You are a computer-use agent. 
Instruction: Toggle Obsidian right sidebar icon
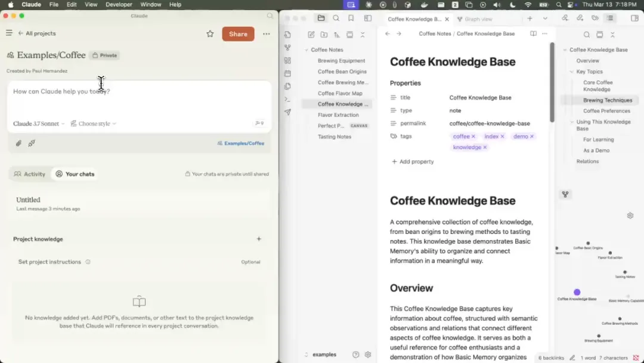click(634, 18)
